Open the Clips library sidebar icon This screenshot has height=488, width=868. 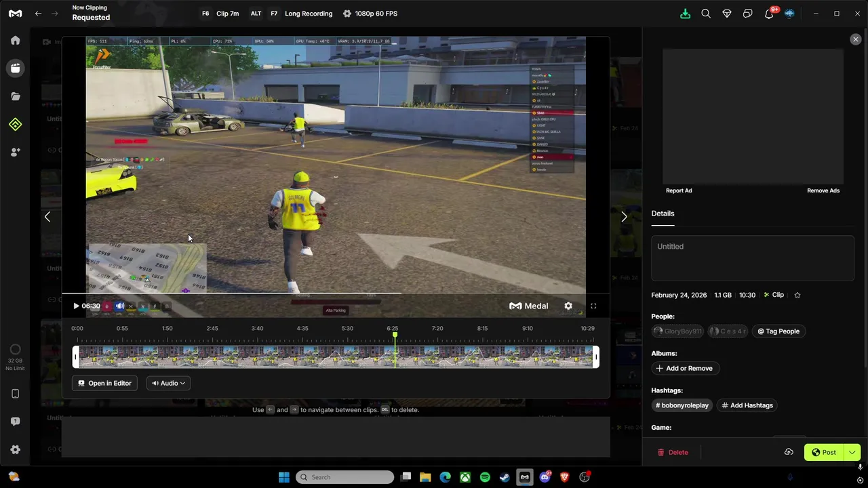[x=15, y=68]
